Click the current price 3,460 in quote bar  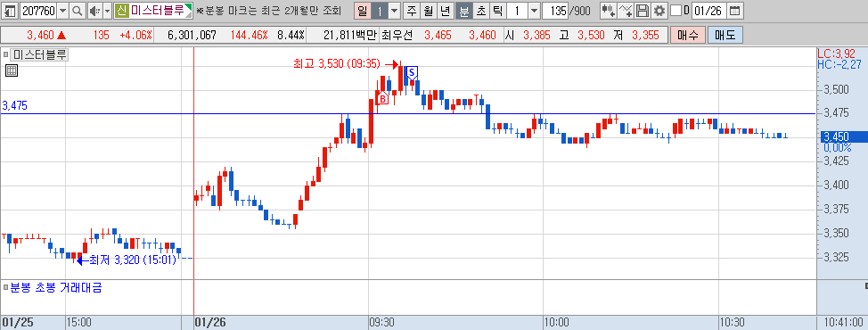[40, 36]
